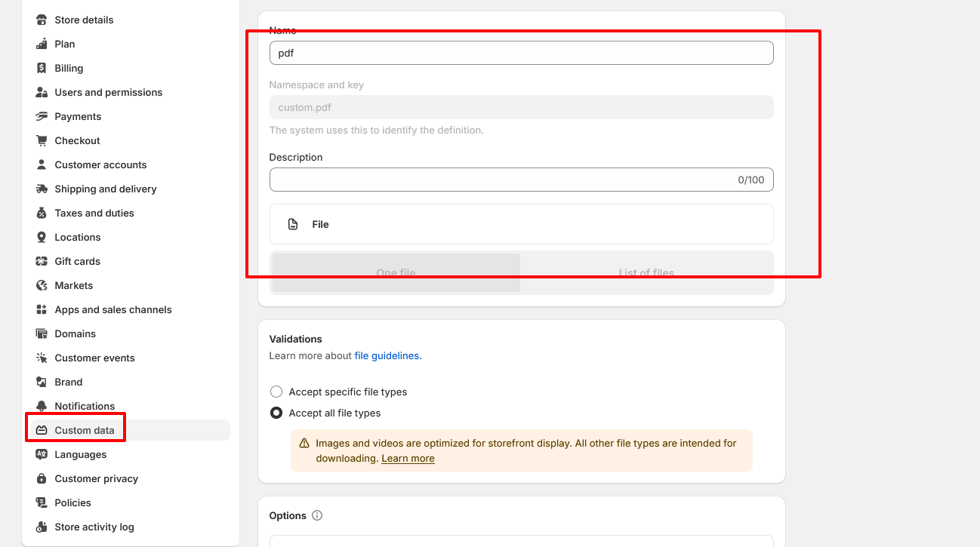Click the Billing dollar receipt icon

coord(42,68)
